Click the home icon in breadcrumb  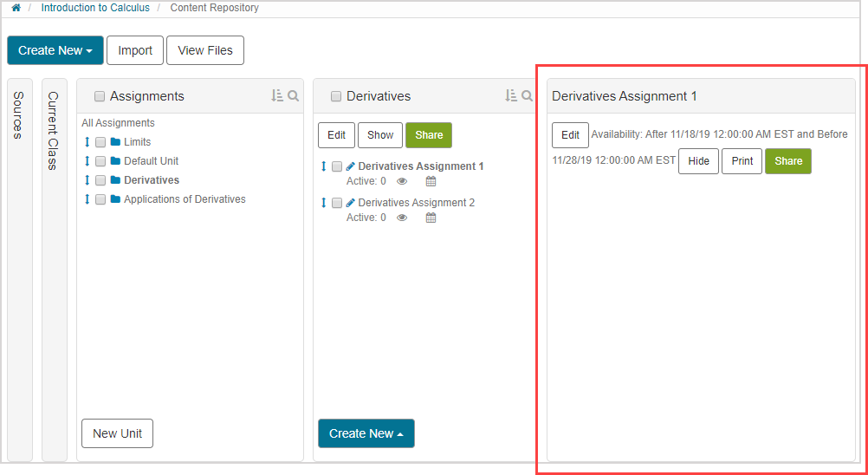16,8
